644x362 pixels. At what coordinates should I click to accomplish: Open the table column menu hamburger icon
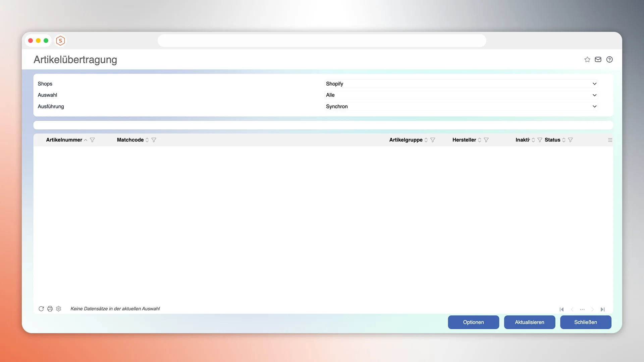tap(610, 140)
